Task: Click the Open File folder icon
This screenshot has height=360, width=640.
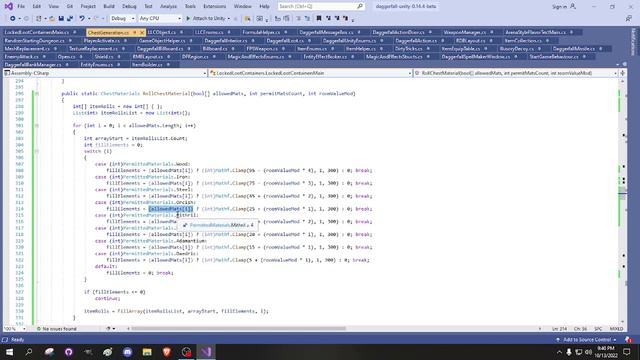Action: pyautogui.click(x=52, y=19)
